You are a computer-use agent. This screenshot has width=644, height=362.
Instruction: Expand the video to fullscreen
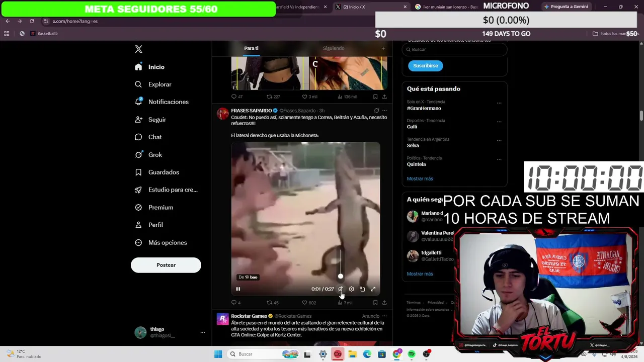click(x=373, y=289)
